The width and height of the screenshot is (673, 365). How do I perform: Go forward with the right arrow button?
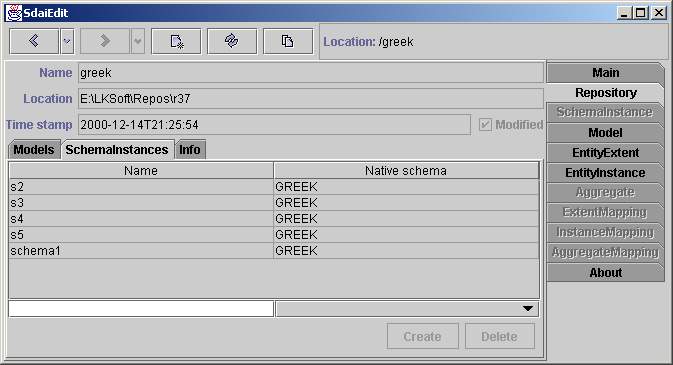[x=104, y=41]
